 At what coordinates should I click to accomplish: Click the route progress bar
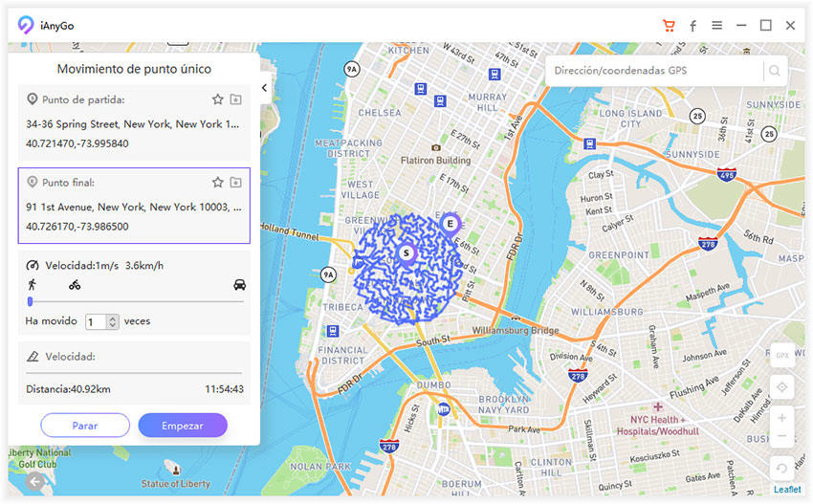[x=134, y=372]
